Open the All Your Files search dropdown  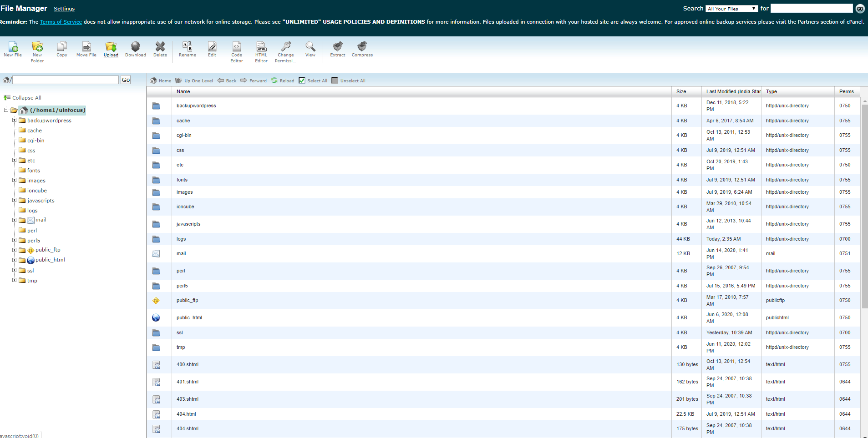tap(732, 9)
